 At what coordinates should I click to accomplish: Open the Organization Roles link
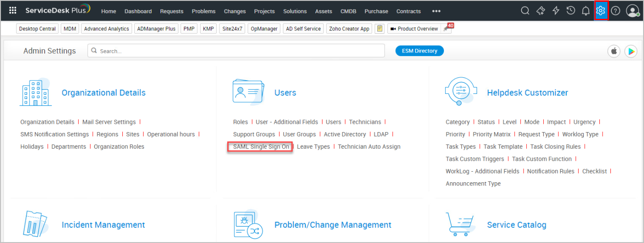tap(119, 146)
